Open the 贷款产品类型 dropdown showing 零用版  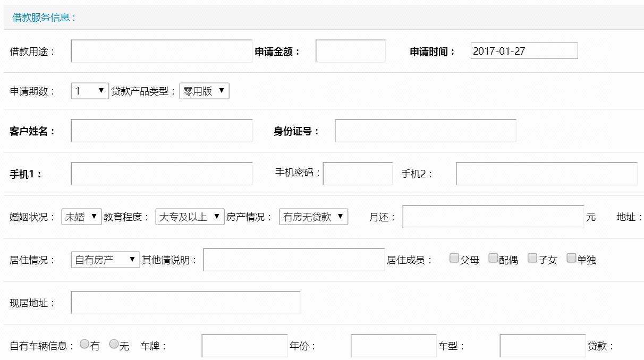(x=204, y=91)
